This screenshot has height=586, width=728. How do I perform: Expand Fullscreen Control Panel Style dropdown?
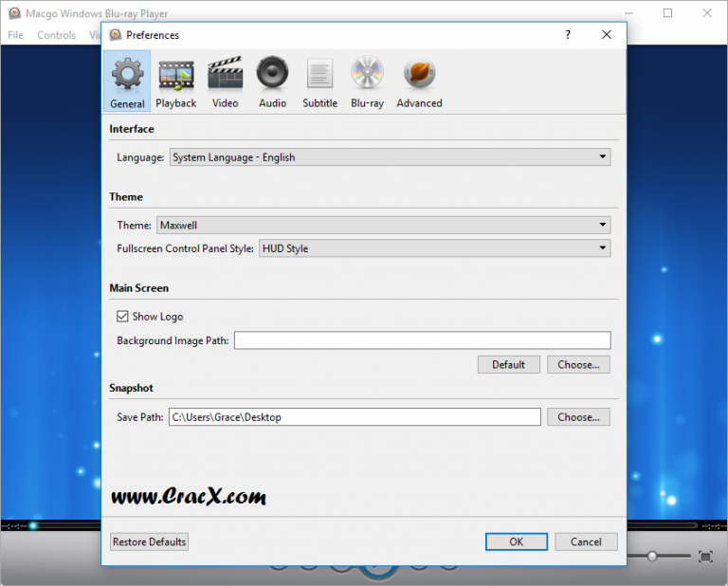[434, 248]
